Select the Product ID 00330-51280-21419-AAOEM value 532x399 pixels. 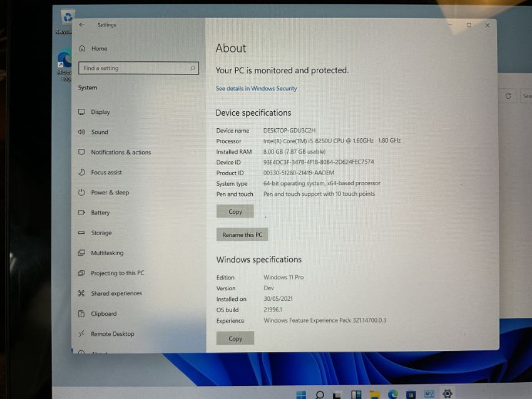tap(299, 173)
